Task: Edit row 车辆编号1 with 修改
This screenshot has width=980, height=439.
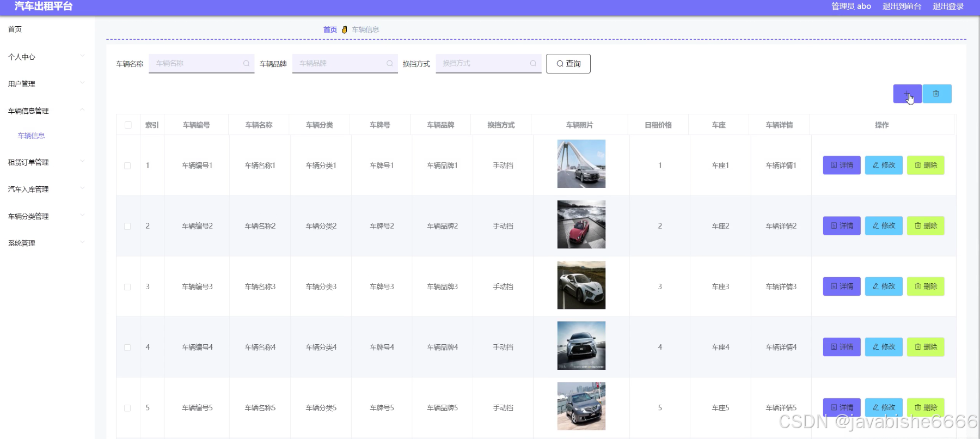Action: (884, 165)
